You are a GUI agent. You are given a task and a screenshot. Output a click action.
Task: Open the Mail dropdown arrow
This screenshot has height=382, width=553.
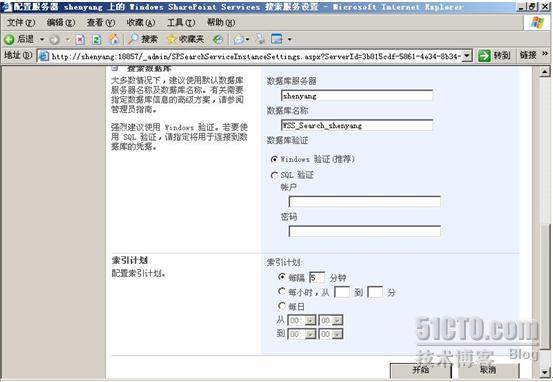click(247, 40)
